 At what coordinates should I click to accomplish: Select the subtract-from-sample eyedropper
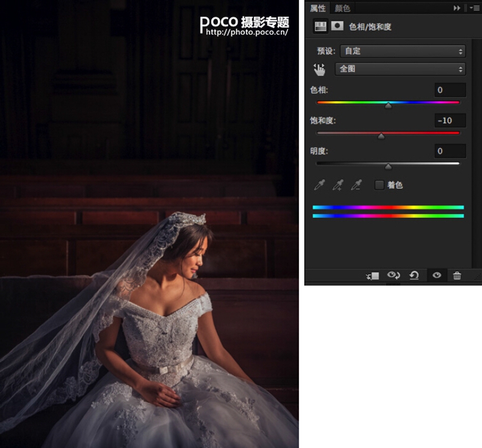tap(356, 185)
